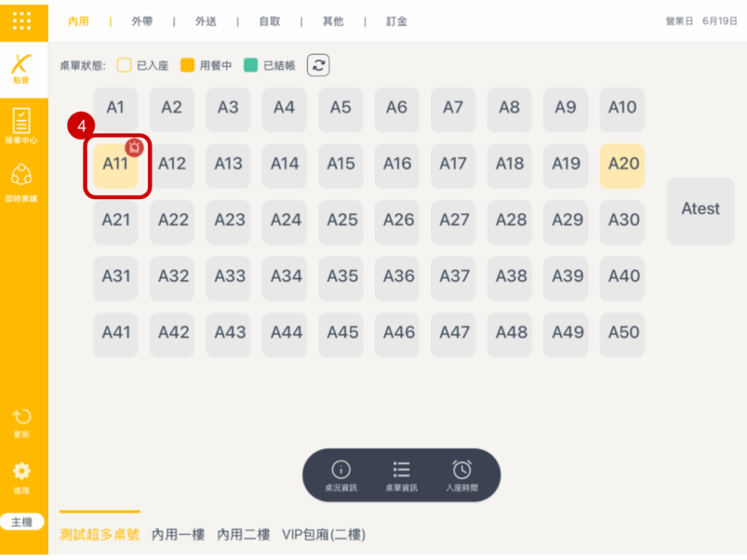Image resolution: width=747 pixels, height=560 pixels.
Task: Select the VIP包廂(二樓) area tab
Action: coord(323,534)
